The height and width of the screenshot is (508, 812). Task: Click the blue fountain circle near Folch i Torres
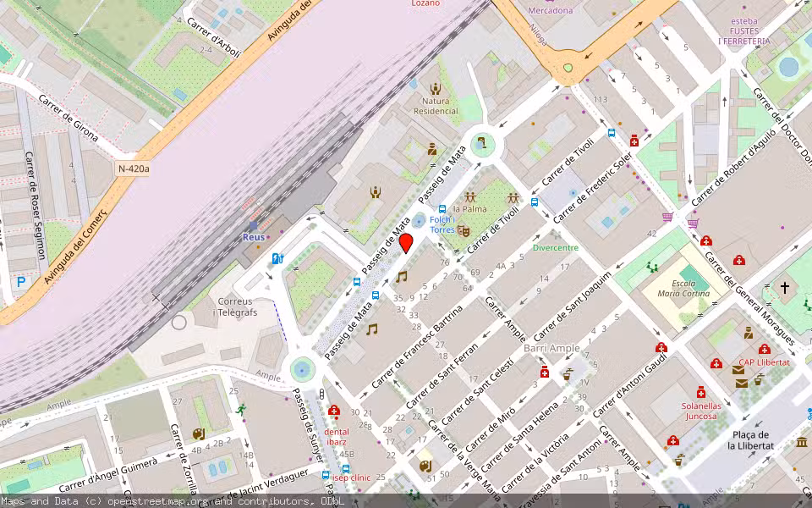419,221
